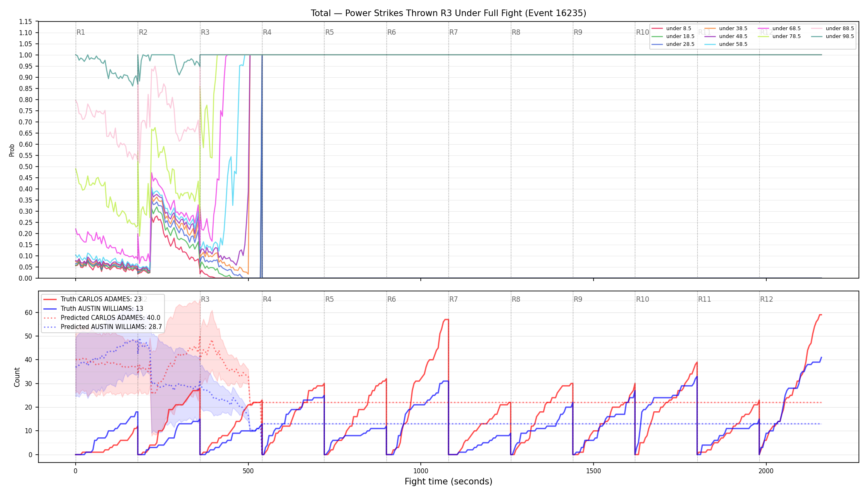Click the R10 label in bottom chart

[x=642, y=299]
